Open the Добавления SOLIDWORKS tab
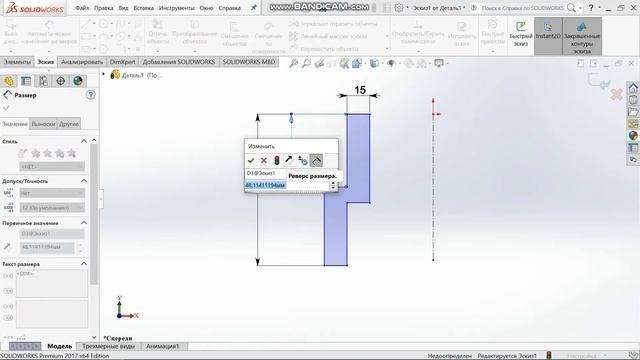Screen dimensions: 640x360 pos(179,62)
